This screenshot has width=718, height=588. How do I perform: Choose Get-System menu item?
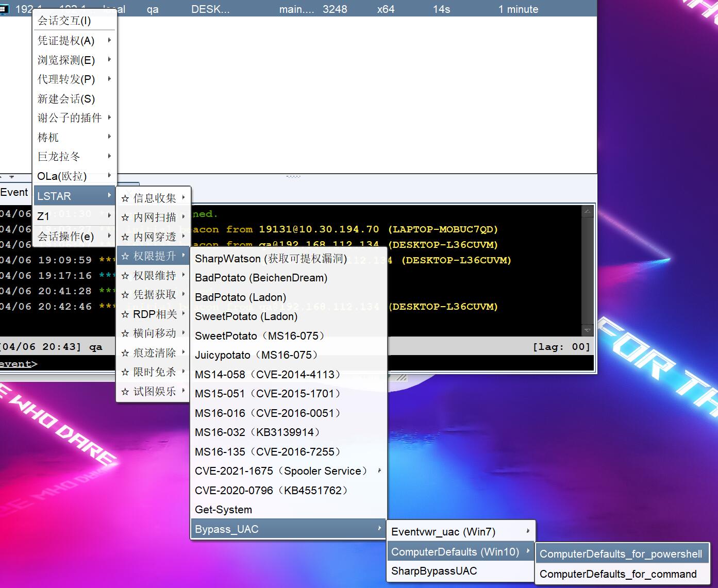[289, 510]
